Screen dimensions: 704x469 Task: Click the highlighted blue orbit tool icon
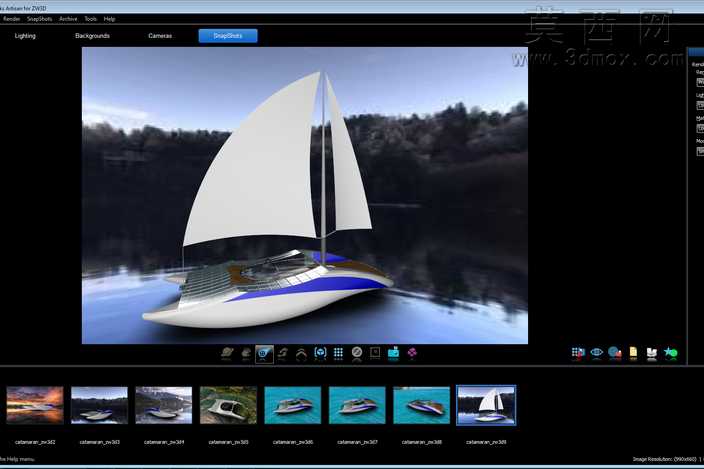pos(264,354)
